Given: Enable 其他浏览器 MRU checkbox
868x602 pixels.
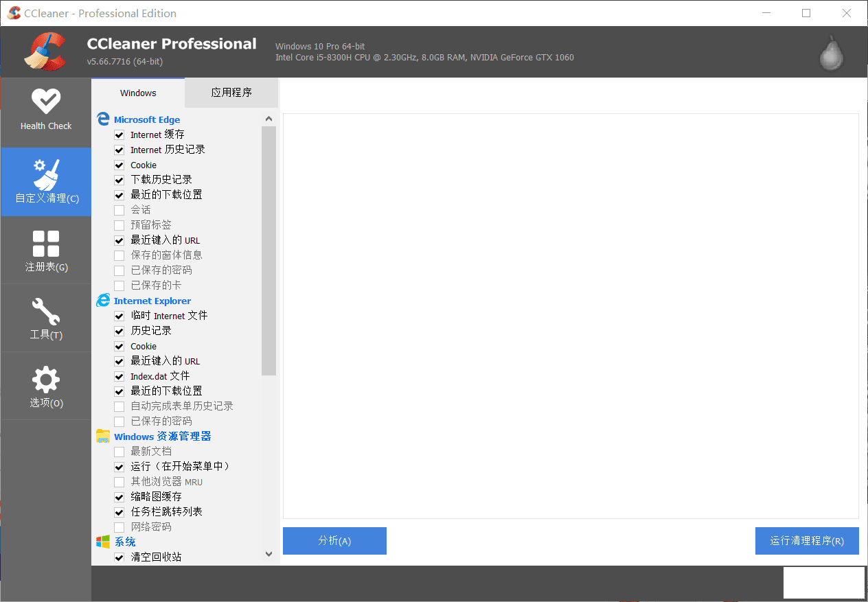Looking at the screenshot, I should click(x=119, y=482).
